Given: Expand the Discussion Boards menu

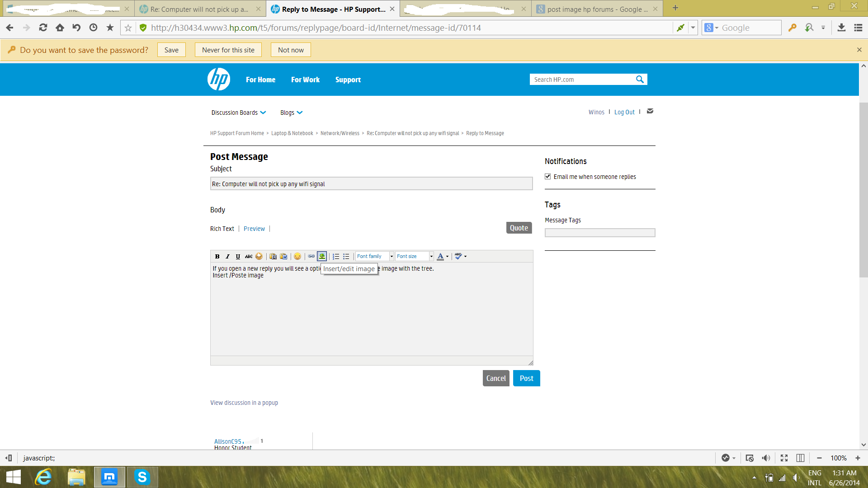Looking at the screenshot, I should pyautogui.click(x=238, y=113).
